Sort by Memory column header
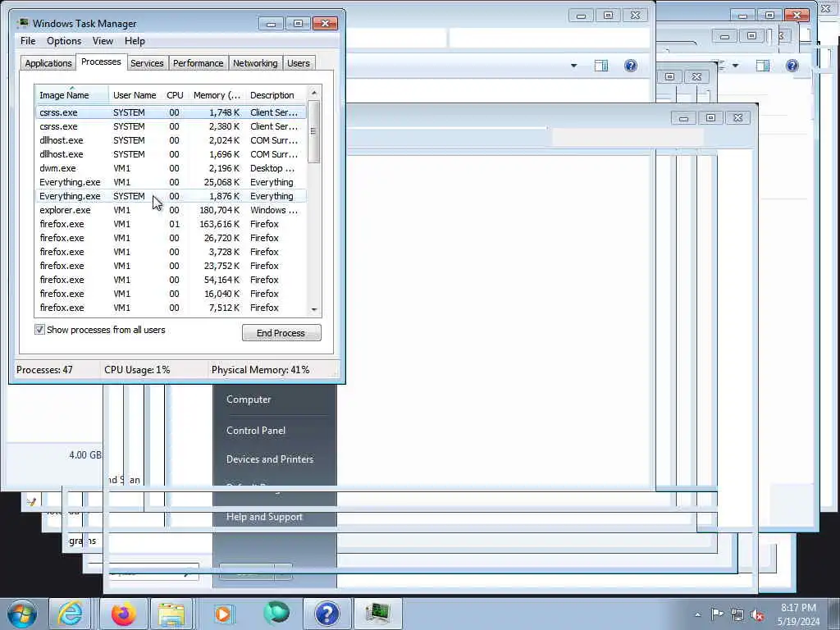 (x=217, y=95)
